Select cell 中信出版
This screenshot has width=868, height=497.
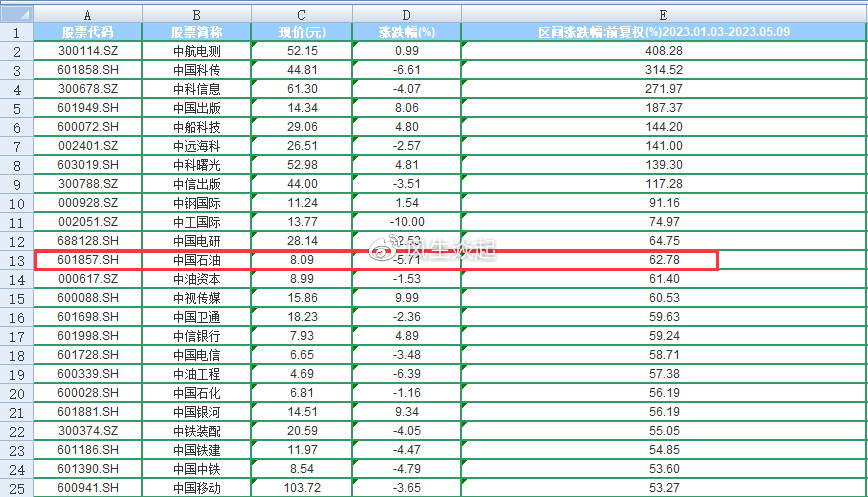coord(197,184)
